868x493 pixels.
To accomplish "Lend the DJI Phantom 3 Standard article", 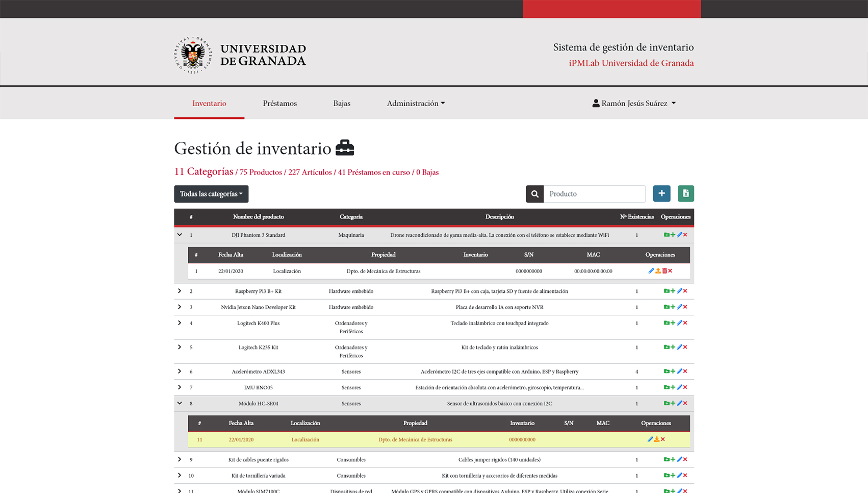I will click(658, 271).
